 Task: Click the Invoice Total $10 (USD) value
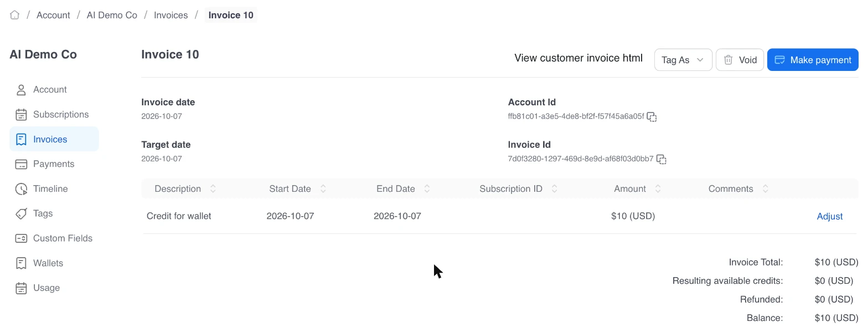click(x=836, y=262)
